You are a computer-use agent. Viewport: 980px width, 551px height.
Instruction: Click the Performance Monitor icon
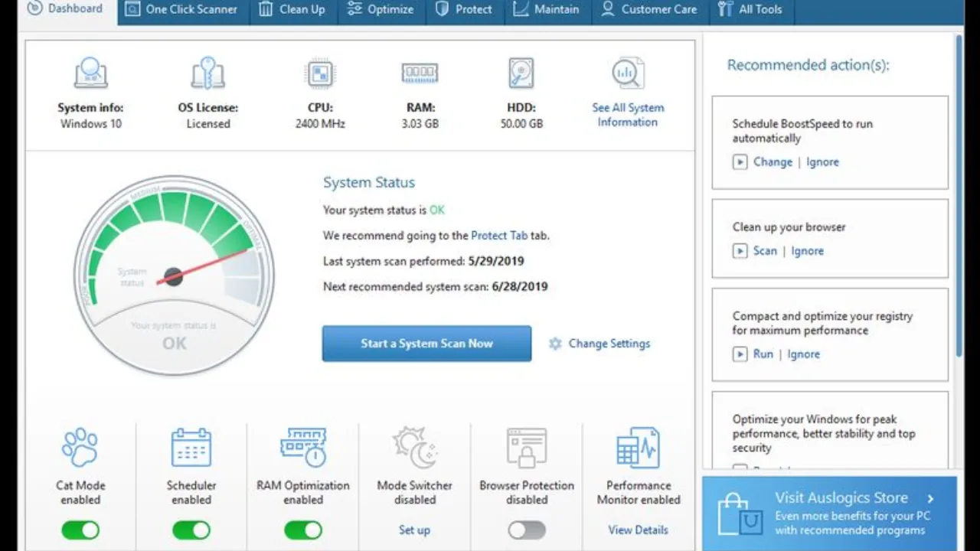(638, 448)
